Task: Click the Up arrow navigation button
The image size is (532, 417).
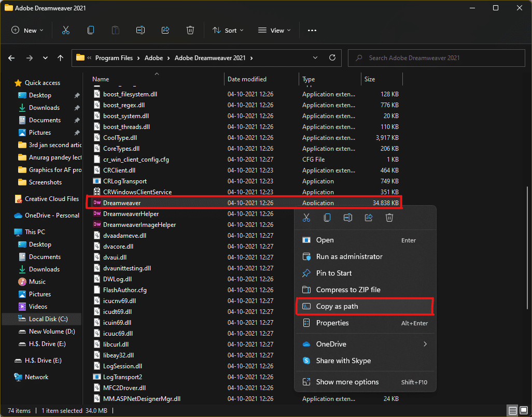Action: [x=61, y=58]
